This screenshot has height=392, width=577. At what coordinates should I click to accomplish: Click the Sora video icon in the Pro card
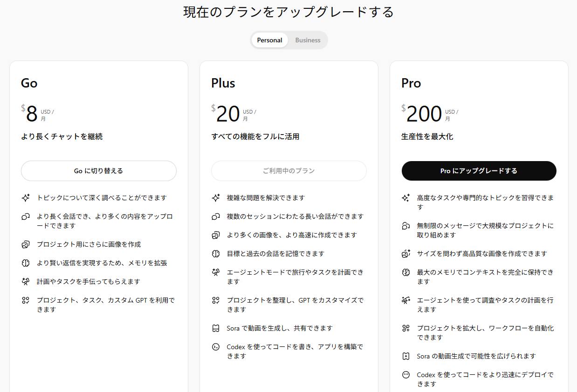tap(406, 356)
